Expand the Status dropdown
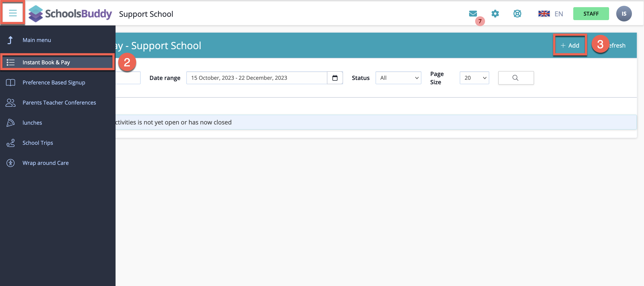 pyautogui.click(x=398, y=78)
